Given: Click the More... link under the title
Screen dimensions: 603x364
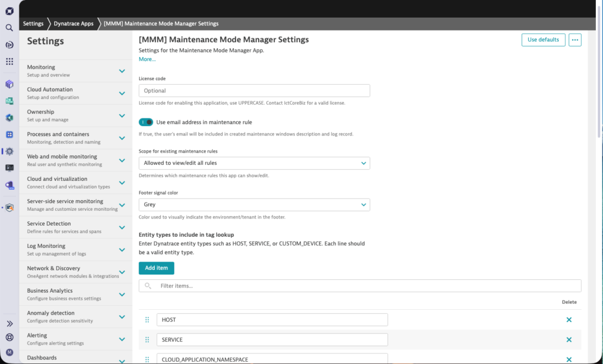Looking at the screenshot, I should click(147, 59).
